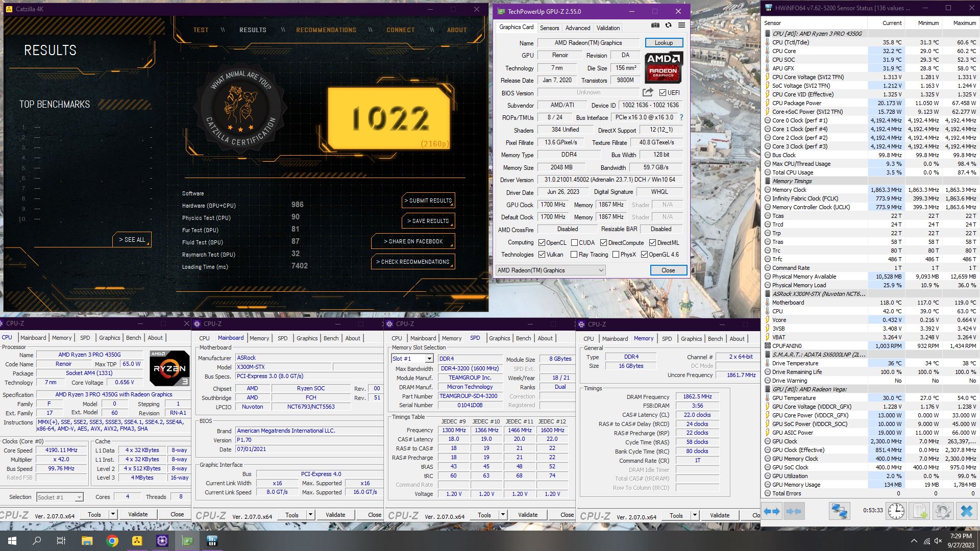Click the muted volume tray icon
980x551 pixels.
coord(938,541)
